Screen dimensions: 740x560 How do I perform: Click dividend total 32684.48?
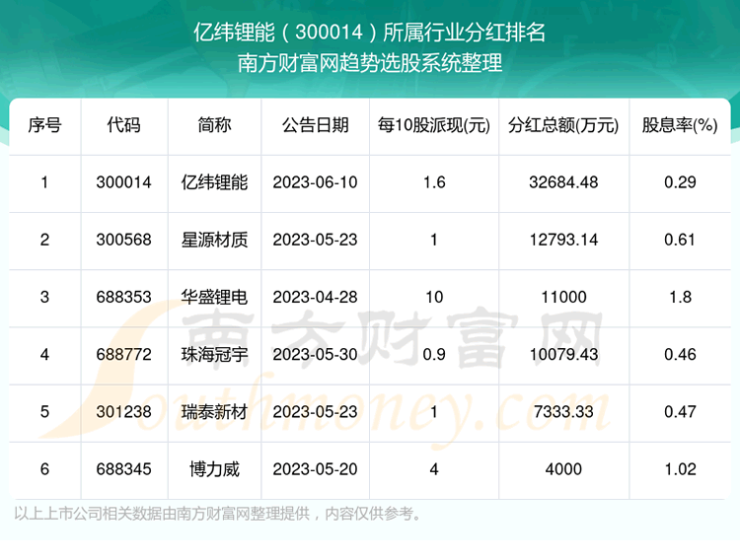563,182
